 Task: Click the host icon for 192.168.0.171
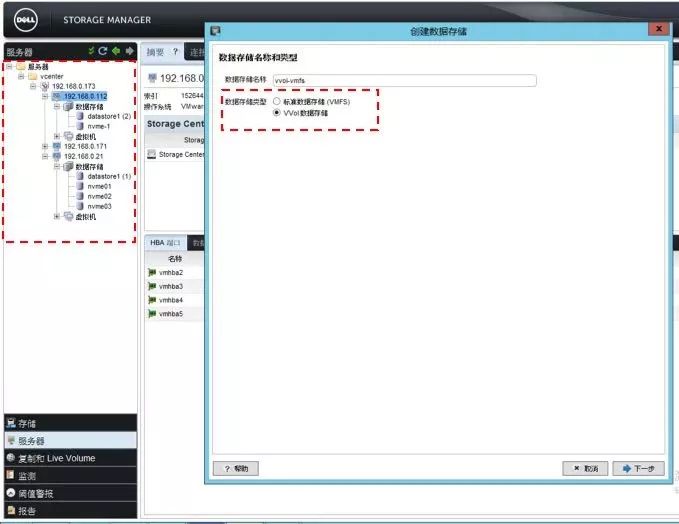coord(57,146)
